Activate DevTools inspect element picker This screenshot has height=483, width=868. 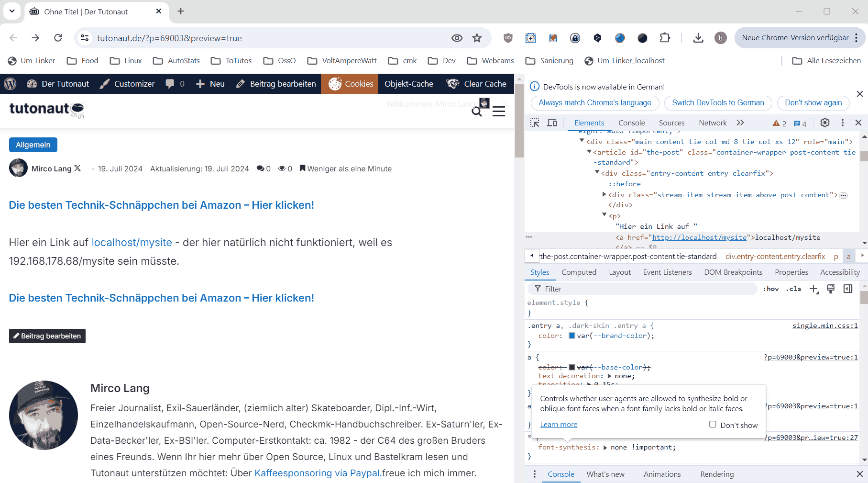pos(535,123)
